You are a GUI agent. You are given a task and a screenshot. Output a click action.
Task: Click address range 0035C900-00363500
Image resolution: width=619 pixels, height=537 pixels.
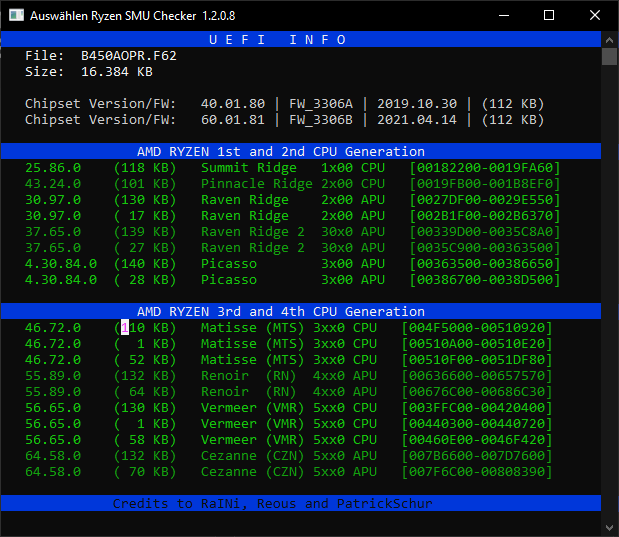point(485,248)
